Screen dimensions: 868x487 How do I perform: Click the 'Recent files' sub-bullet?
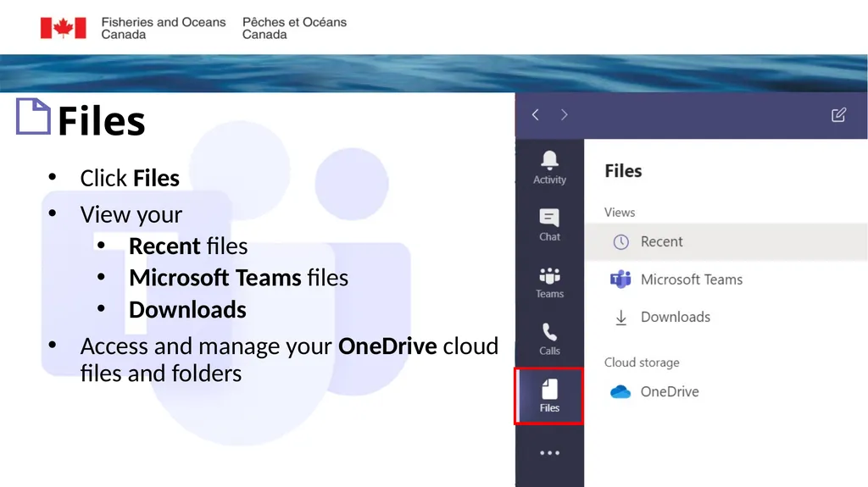pyautogui.click(x=188, y=246)
